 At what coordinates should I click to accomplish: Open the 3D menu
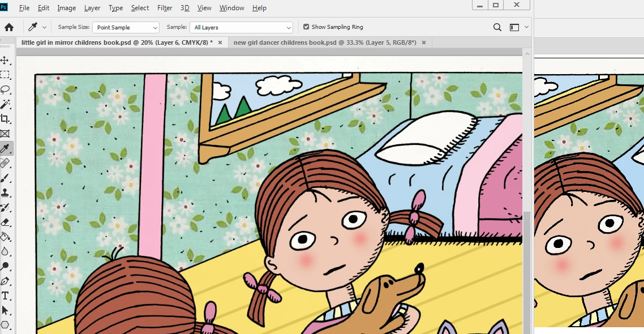click(185, 8)
